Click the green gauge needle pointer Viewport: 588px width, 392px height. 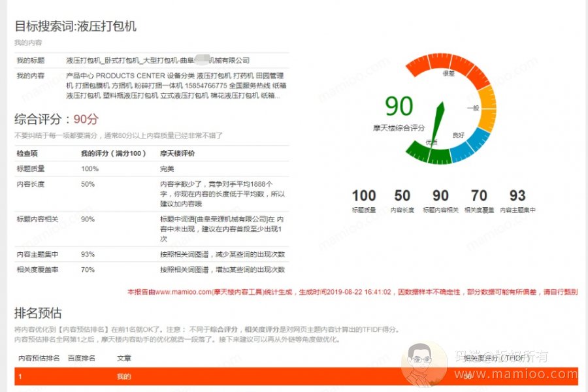(x=439, y=120)
